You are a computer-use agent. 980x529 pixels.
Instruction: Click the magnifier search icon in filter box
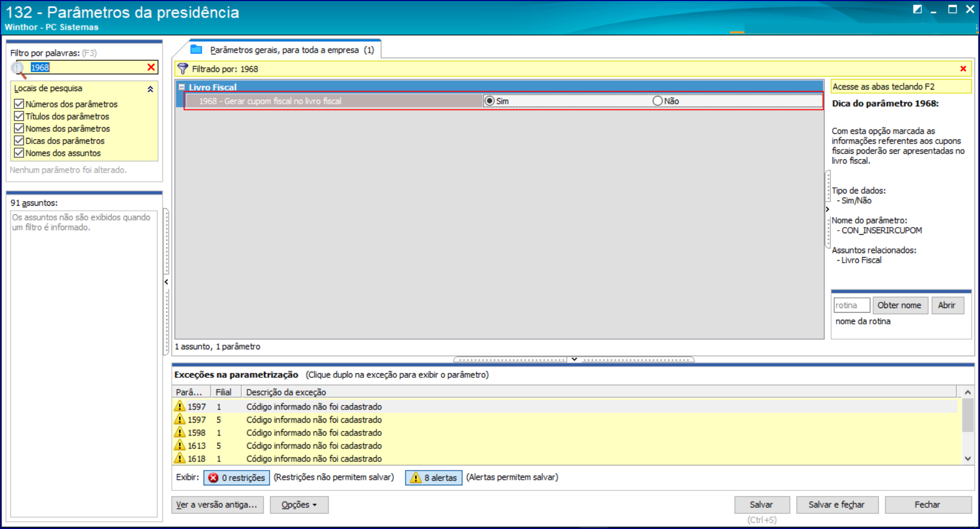click(19, 69)
